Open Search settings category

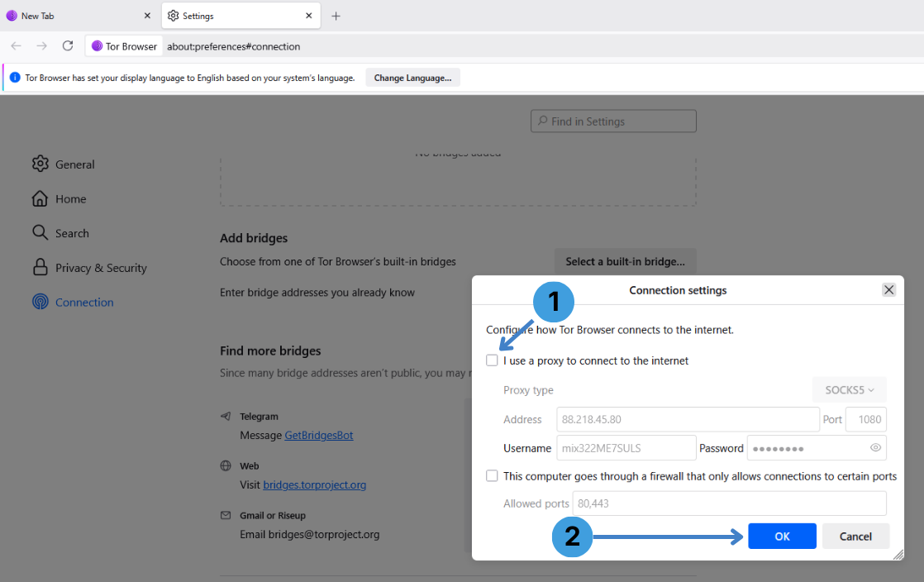coord(72,233)
